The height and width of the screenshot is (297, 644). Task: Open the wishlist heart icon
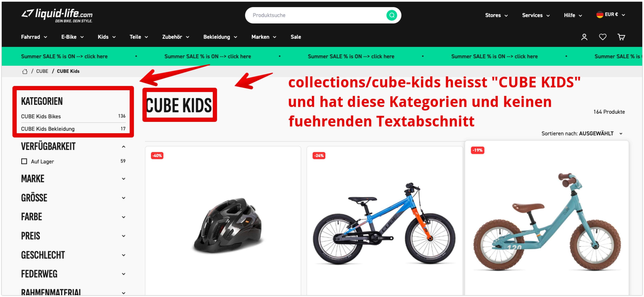tap(602, 37)
